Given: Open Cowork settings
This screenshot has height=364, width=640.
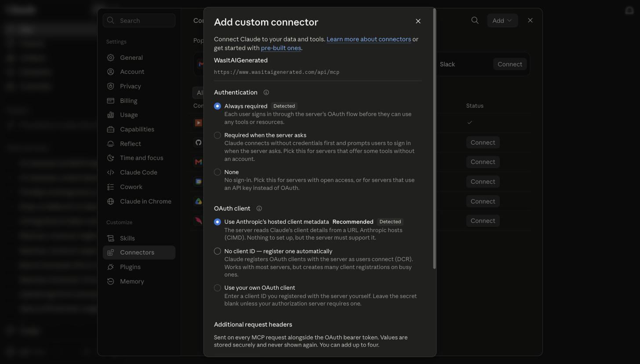Looking at the screenshot, I should click(x=139, y=187).
